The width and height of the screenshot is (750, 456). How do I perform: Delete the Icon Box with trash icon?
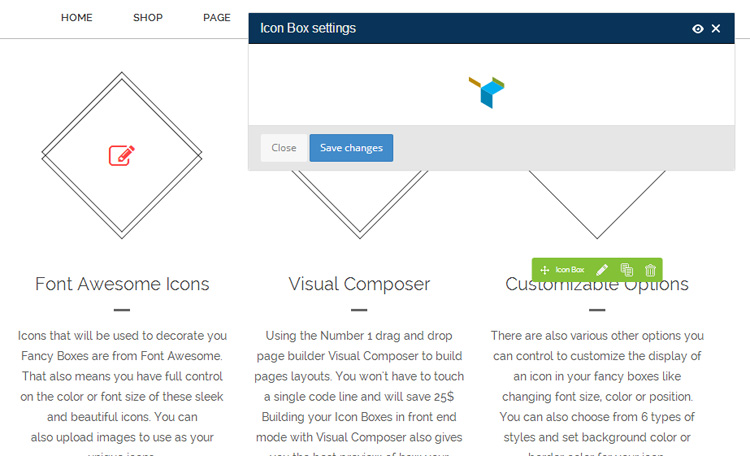pyautogui.click(x=650, y=270)
